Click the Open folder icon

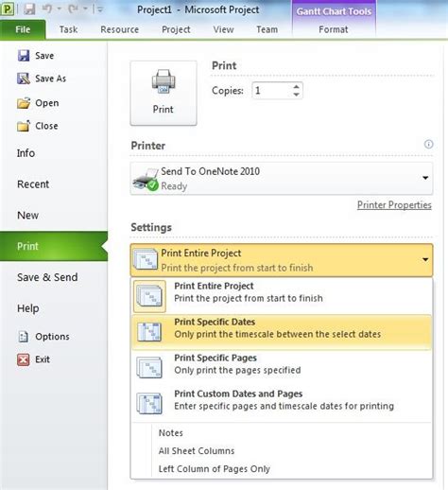click(24, 103)
